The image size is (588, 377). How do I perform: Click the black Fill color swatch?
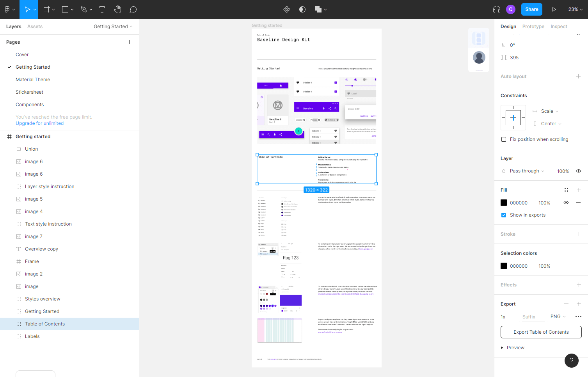point(504,203)
